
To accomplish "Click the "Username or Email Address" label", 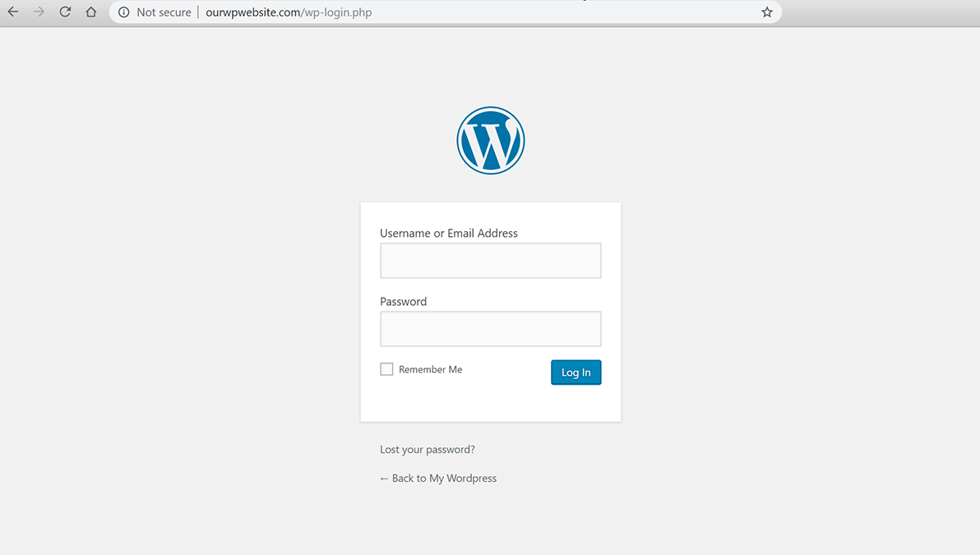I will (x=449, y=234).
